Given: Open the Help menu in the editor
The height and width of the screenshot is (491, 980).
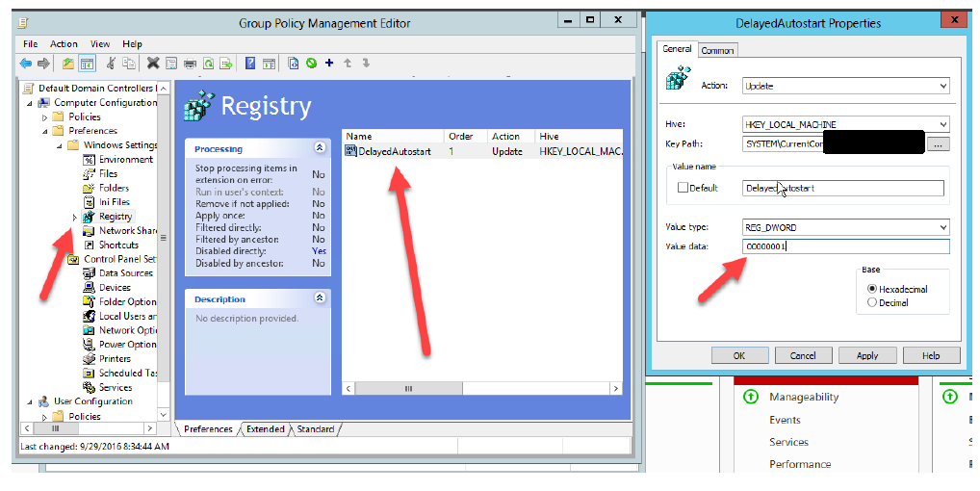Looking at the screenshot, I should pos(132,43).
